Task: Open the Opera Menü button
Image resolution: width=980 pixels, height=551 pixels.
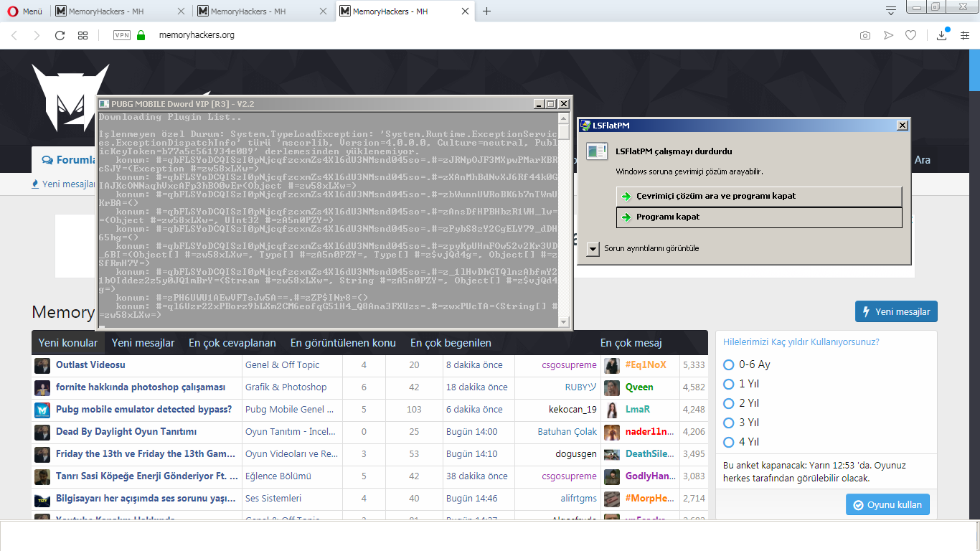Action: tap(26, 11)
